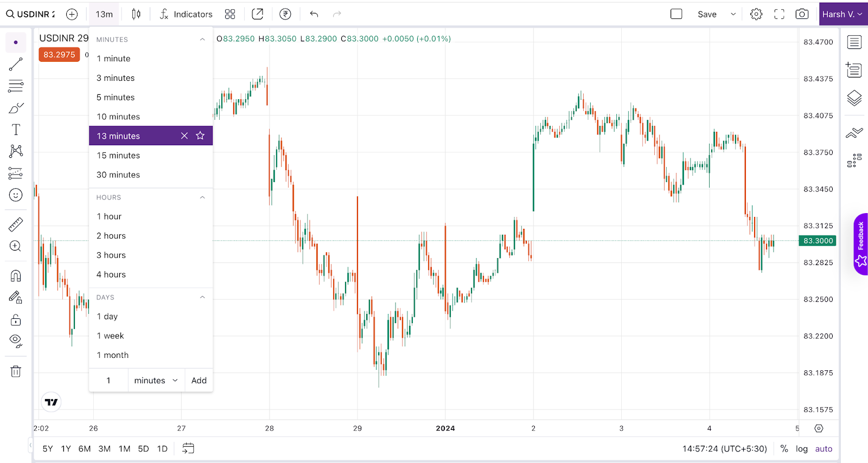Image resolution: width=868 pixels, height=463 pixels.
Task: Choose 1 minute interval
Action: [x=151, y=59]
